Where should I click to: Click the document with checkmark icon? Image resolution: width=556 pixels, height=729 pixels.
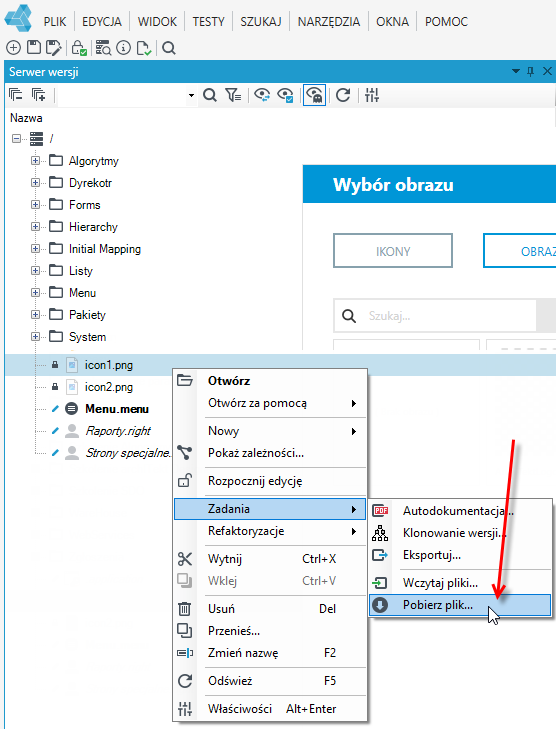coord(144,48)
